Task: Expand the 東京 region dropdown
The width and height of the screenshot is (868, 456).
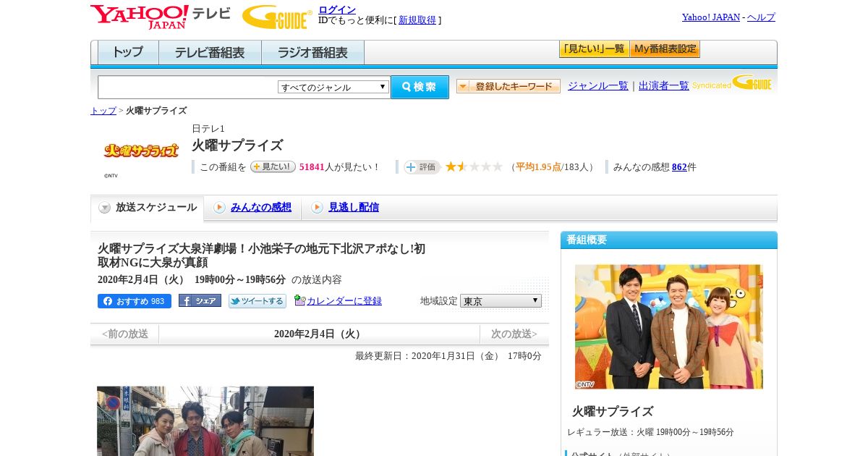Action: tap(501, 300)
